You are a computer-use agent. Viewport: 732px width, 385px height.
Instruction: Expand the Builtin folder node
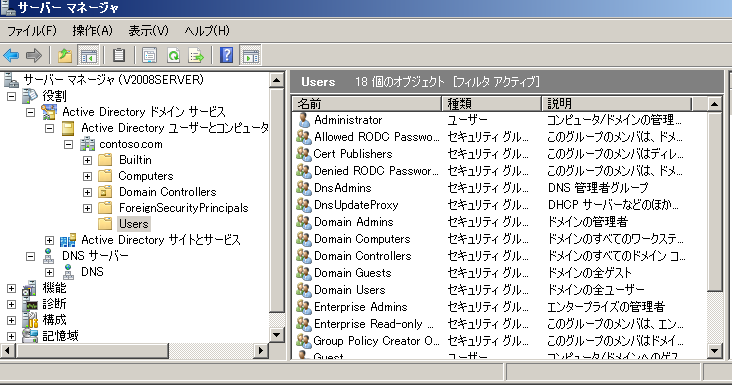pos(87,161)
